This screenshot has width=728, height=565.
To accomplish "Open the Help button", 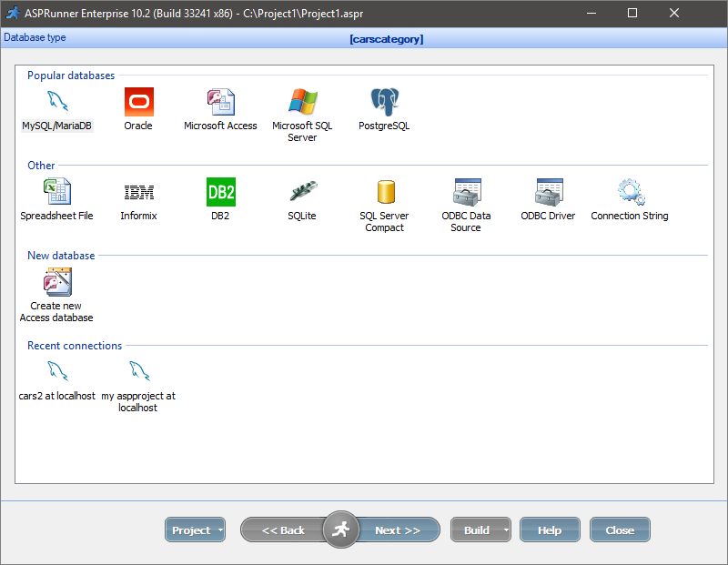I will (x=550, y=530).
